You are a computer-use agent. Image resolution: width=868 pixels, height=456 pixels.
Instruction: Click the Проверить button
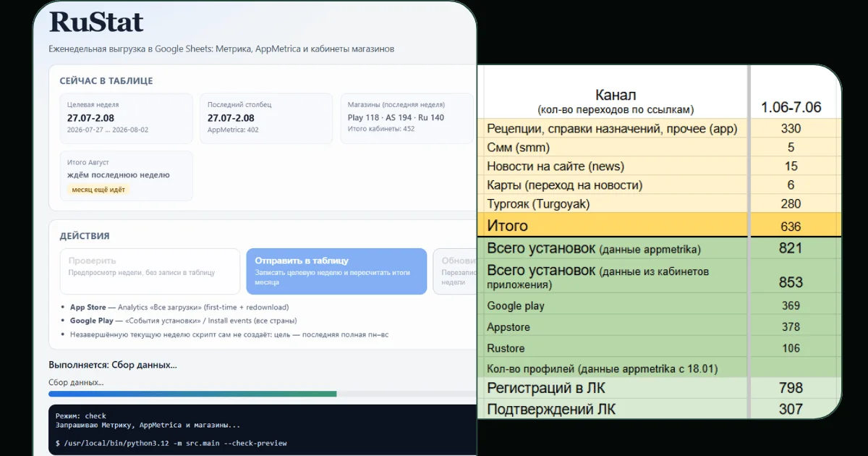click(150, 271)
